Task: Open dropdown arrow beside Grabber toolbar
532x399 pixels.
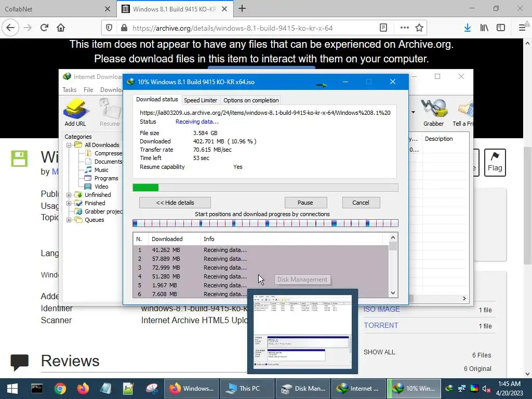Action: click(x=413, y=112)
